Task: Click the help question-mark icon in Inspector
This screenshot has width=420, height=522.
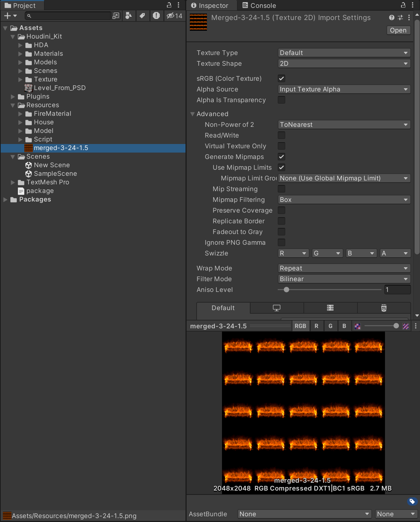Action: coord(391,17)
